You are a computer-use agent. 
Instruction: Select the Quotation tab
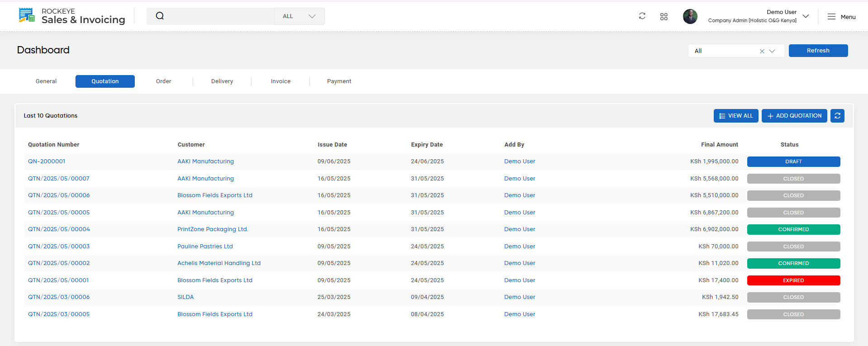tap(105, 81)
